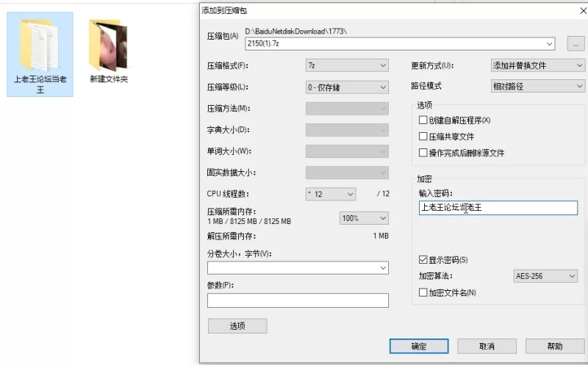This screenshot has width=588, height=365.
Task: Click the 确定 button to confirm
Action: pyautogui.click(x=419, y=346)
